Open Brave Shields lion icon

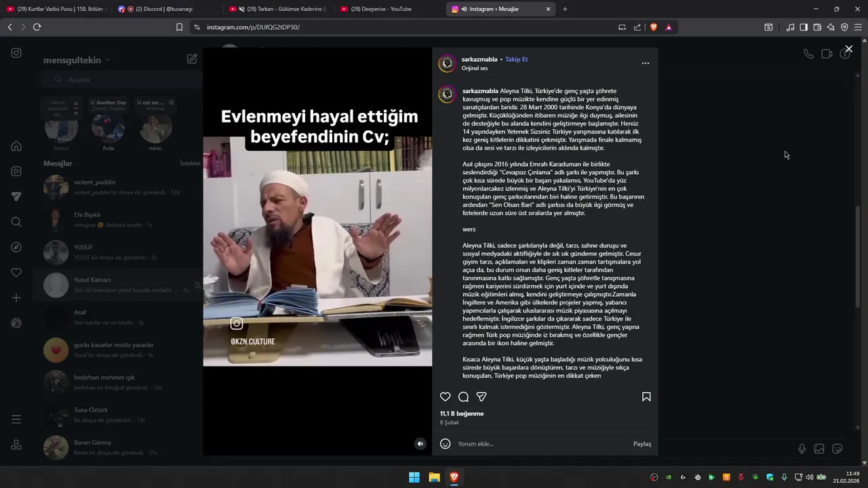pos(654,27)
